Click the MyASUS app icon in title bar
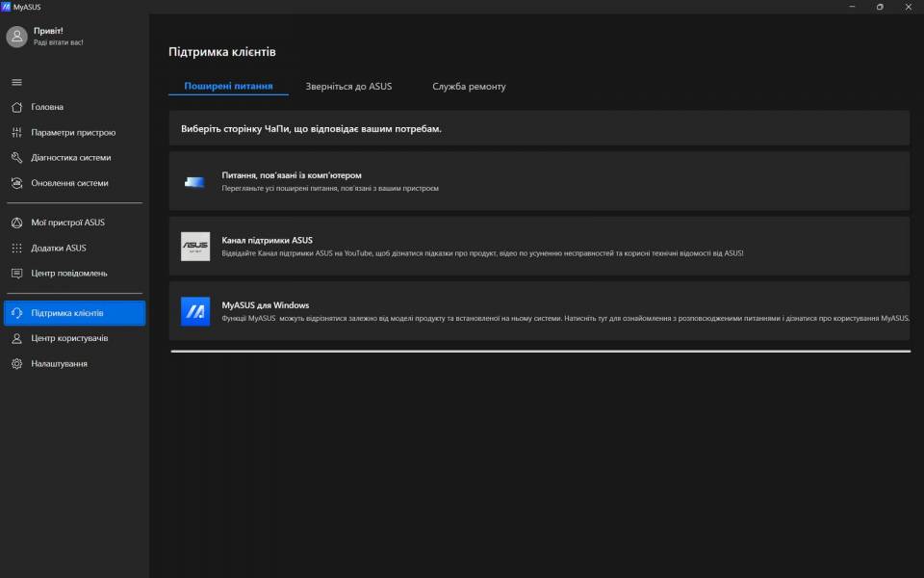 tap(6, 7)
